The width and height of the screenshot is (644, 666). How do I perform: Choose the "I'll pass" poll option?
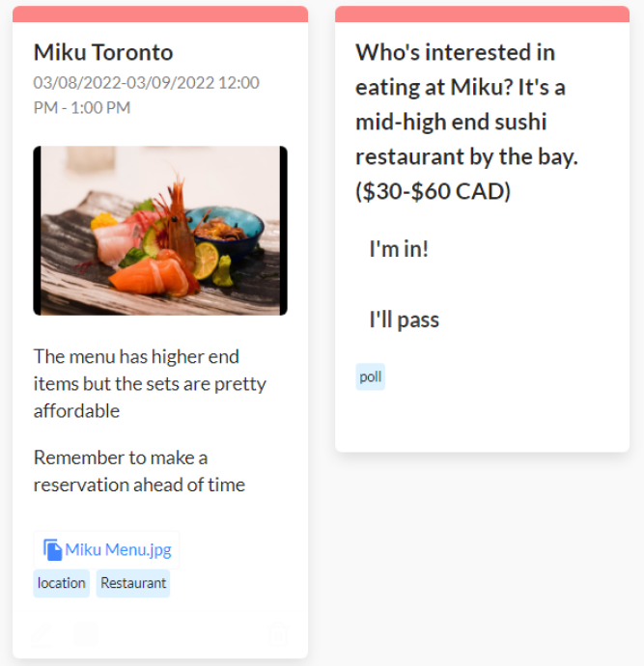[x=405, y=319]
